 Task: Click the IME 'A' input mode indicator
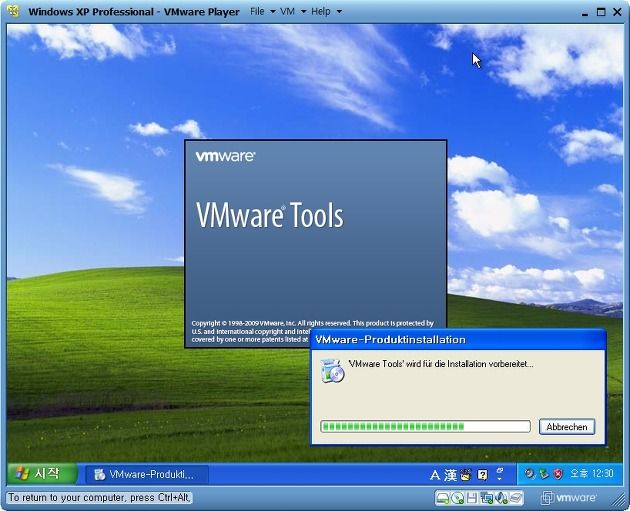[434, 475]
